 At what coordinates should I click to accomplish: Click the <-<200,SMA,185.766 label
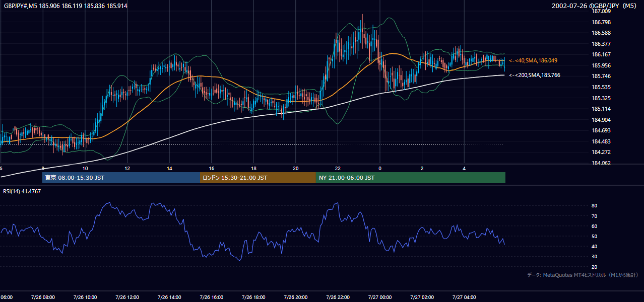coord(535,75)
